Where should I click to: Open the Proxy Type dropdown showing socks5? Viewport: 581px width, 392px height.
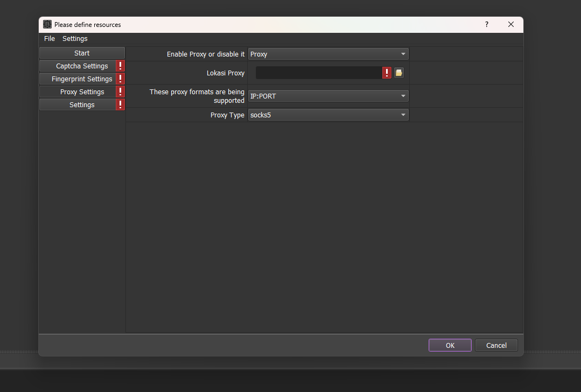tap(328, 115)
